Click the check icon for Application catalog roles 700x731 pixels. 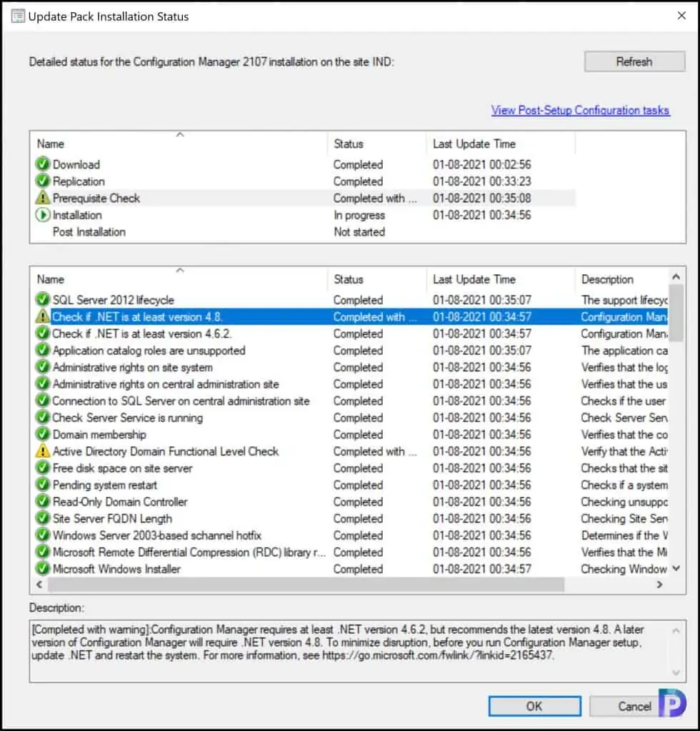(x=42, y=350)
